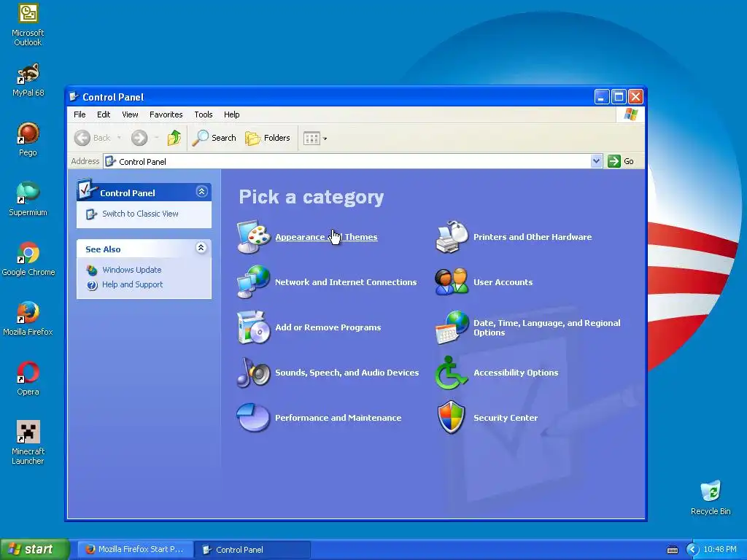This screenshot has width=747, height=560.
Task: Click the Forward arrow toolbar button
Action: 139,138
